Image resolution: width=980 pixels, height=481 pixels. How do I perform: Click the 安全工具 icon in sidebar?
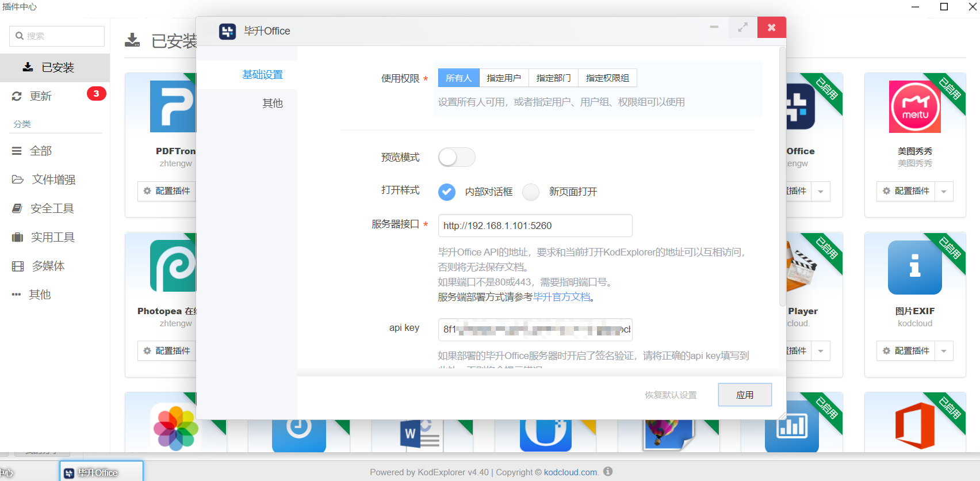click(17, 208)
